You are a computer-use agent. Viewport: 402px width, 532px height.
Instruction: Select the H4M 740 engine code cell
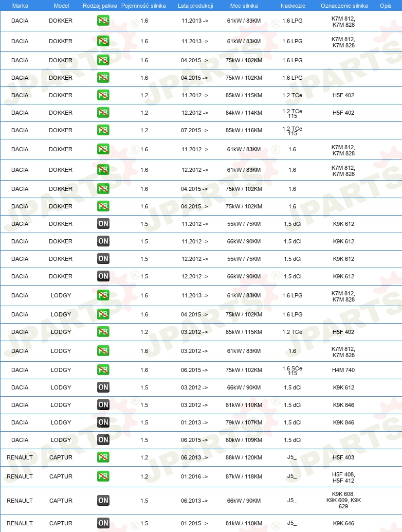click(x=343, y=370)
